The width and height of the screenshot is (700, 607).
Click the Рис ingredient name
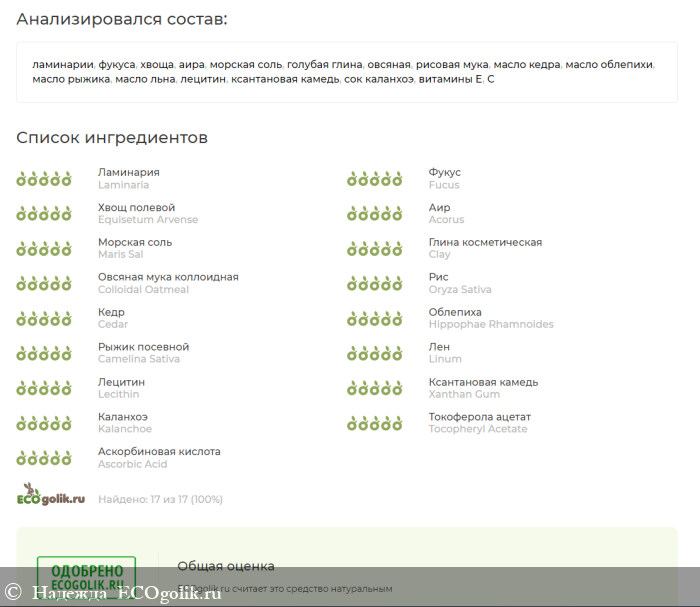coord(438,277)
